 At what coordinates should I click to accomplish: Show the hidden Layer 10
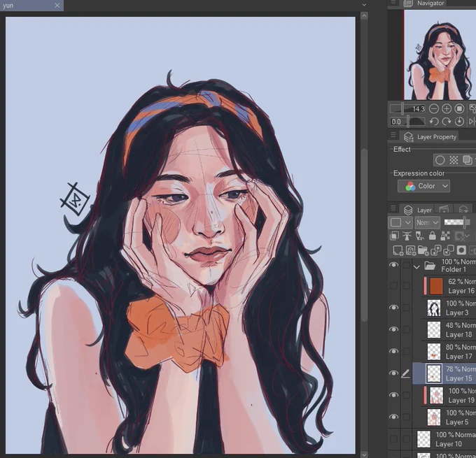(393, 439)
